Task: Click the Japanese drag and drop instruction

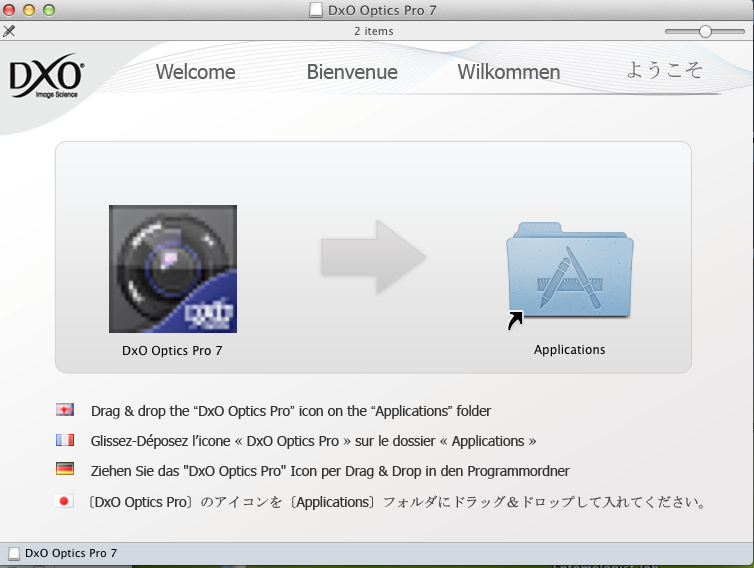Action: [397, 502]
